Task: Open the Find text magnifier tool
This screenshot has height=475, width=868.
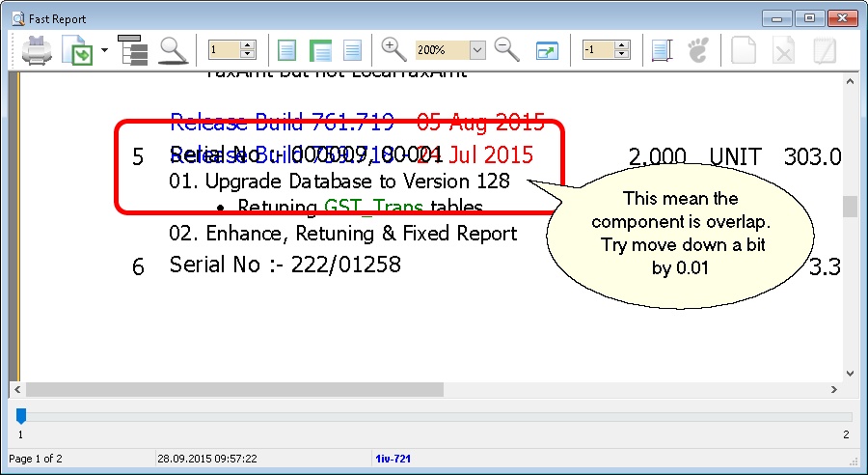Action: (x=173, y=49)
